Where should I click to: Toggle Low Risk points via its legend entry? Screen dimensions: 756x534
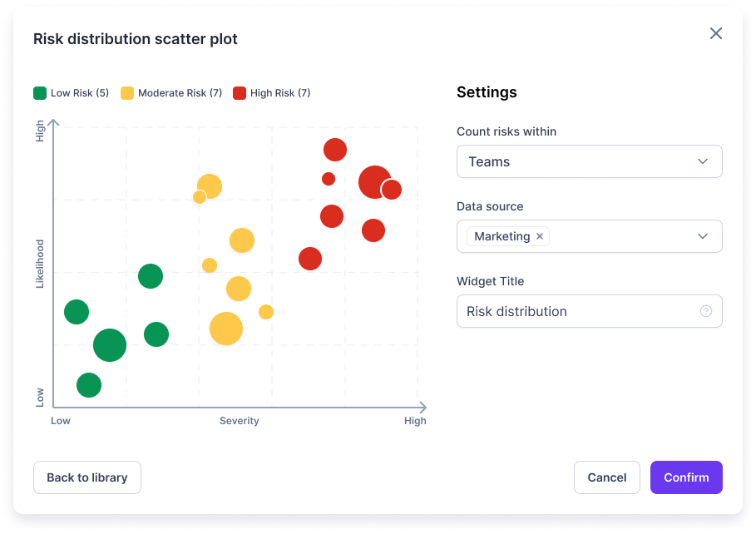pyautogui.click(x=70, y=93)
